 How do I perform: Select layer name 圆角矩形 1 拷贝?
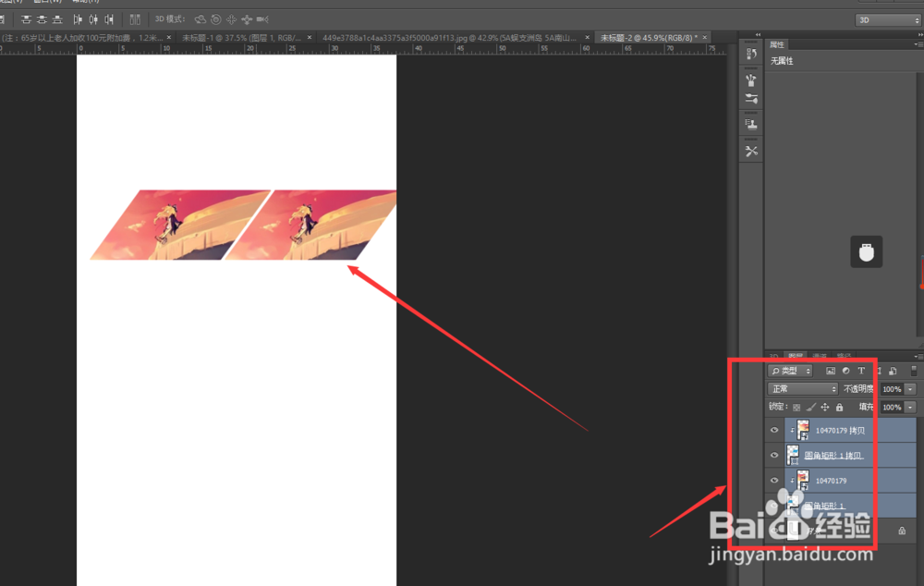click(833, 456)
